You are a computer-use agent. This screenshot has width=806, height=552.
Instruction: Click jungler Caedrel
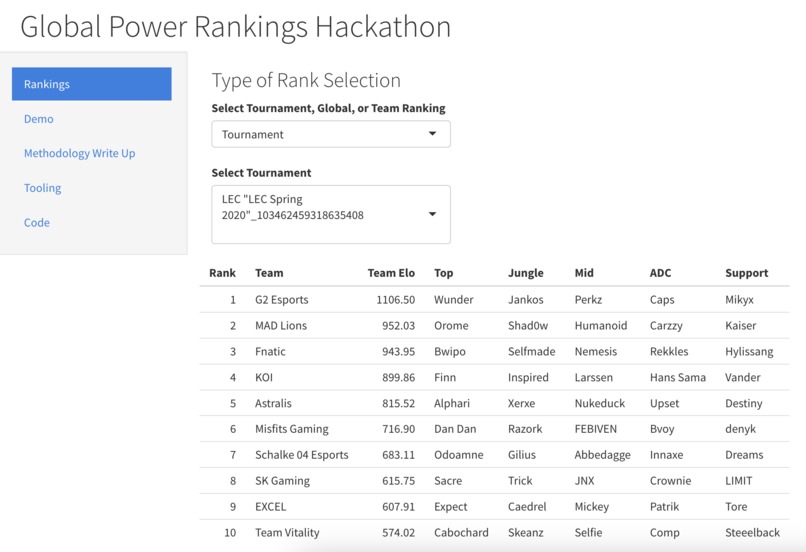pyautogui.click(x=527, y=507)
